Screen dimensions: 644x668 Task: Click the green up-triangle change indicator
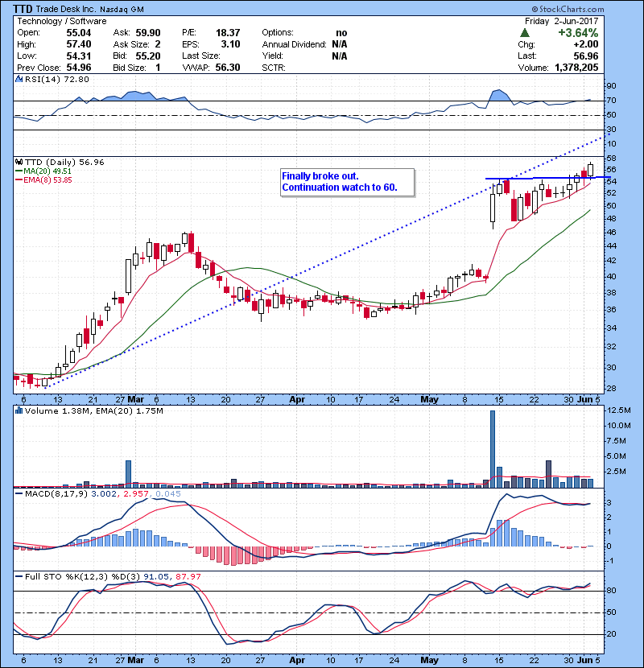[x=525, y=33]
